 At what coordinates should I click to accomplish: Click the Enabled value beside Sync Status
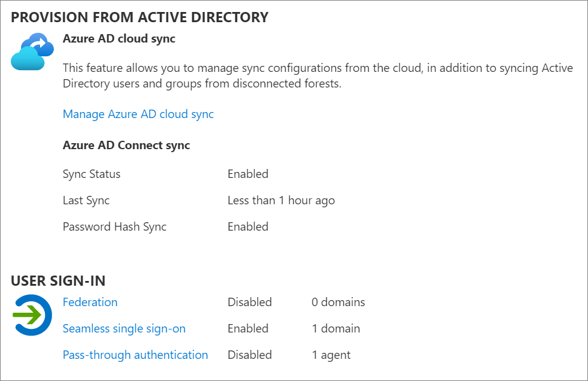click(248, 174)
